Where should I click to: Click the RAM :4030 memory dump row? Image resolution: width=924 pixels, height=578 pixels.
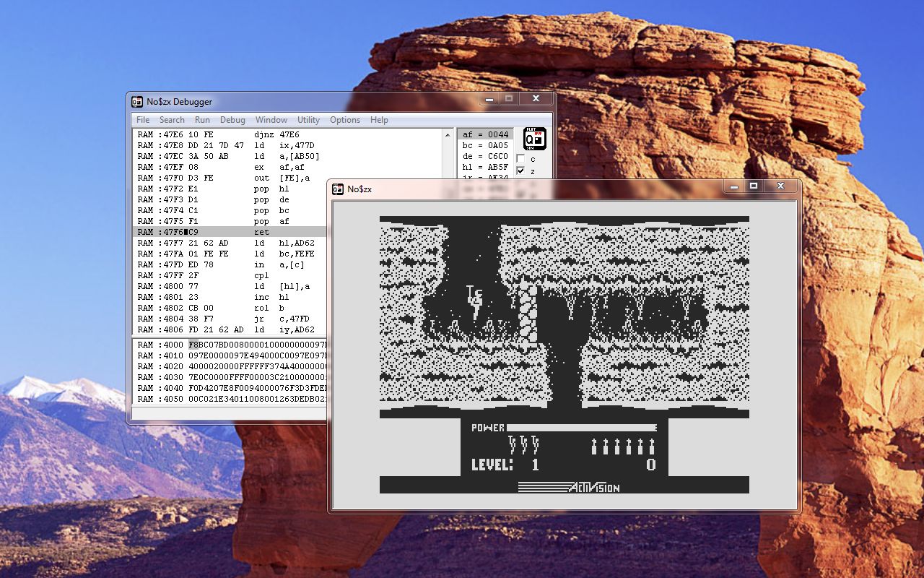[x=231, y=377]
